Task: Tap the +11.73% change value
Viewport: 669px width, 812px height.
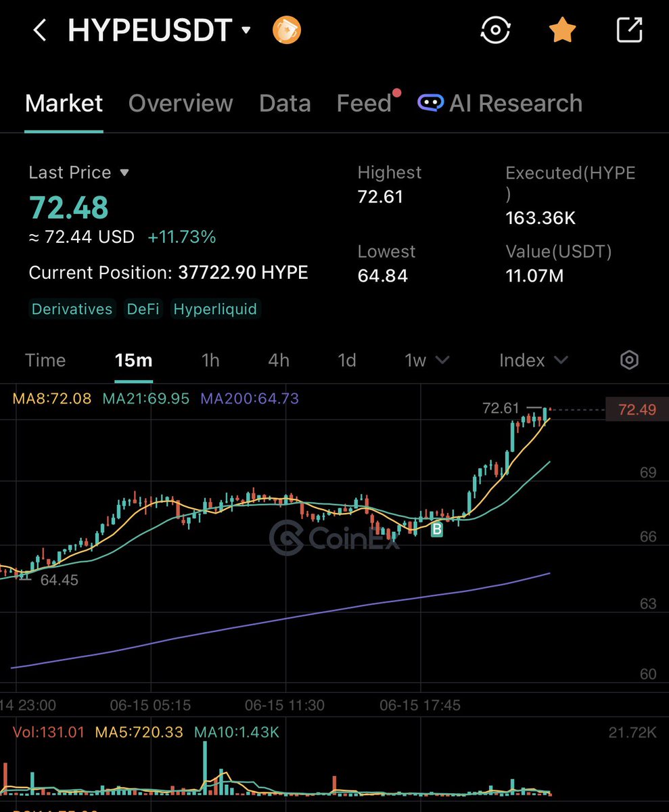Action: click(x=182, y=238)
